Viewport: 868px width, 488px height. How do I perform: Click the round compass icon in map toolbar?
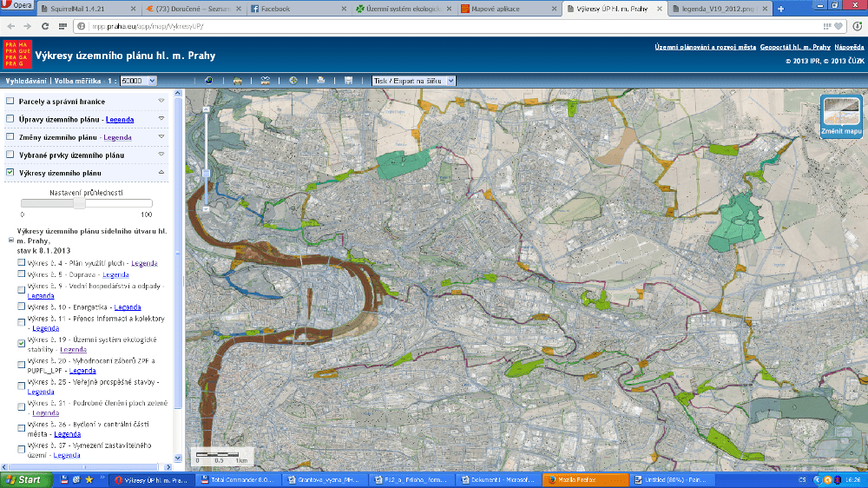[x=293, y=81]
